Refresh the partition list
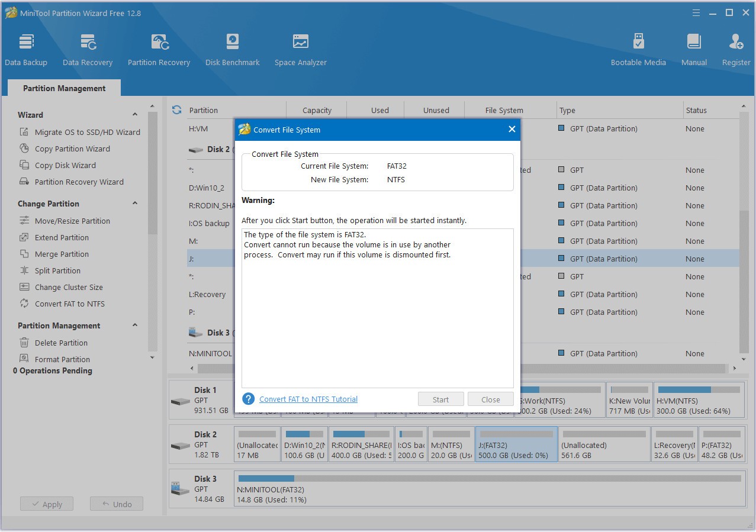This screenshot has width=756, height=532. [176, 109]
